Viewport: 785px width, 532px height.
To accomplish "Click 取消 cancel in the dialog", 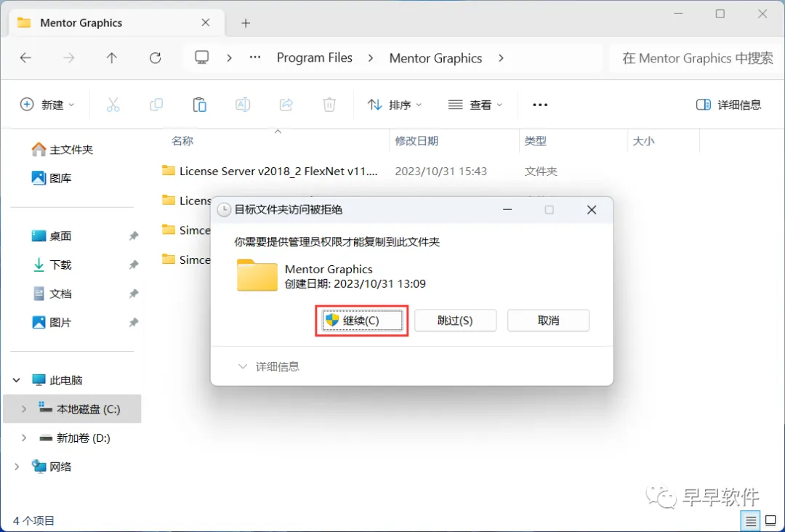I will (548, 321).
